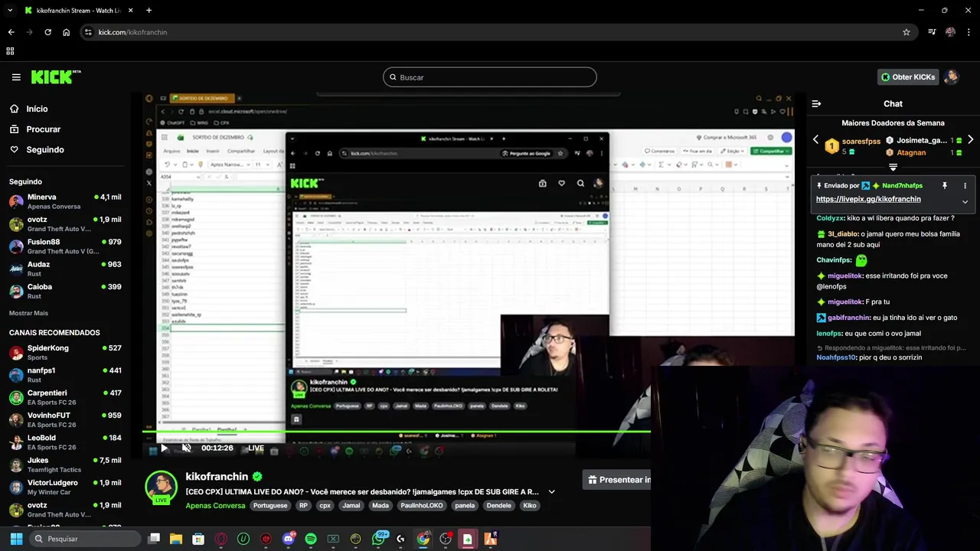Play the stream video
Viewport: 980px width, 551px height.
click(x=163, y=448)
